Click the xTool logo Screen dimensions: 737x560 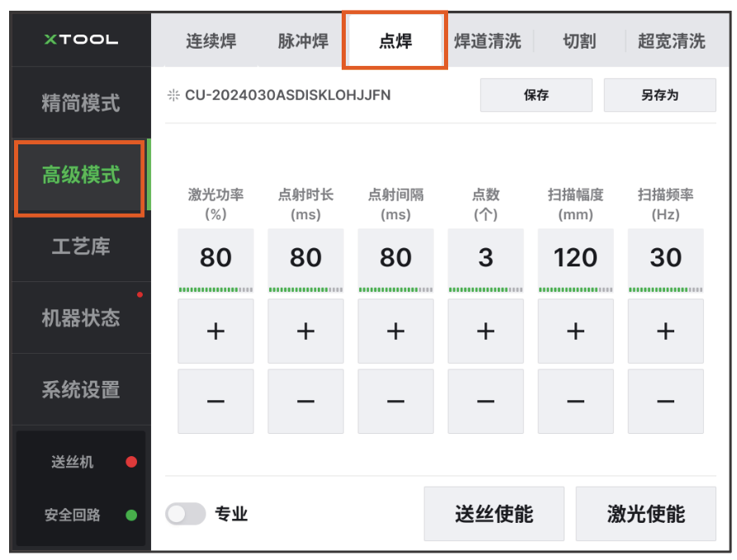tap(81, 40)
